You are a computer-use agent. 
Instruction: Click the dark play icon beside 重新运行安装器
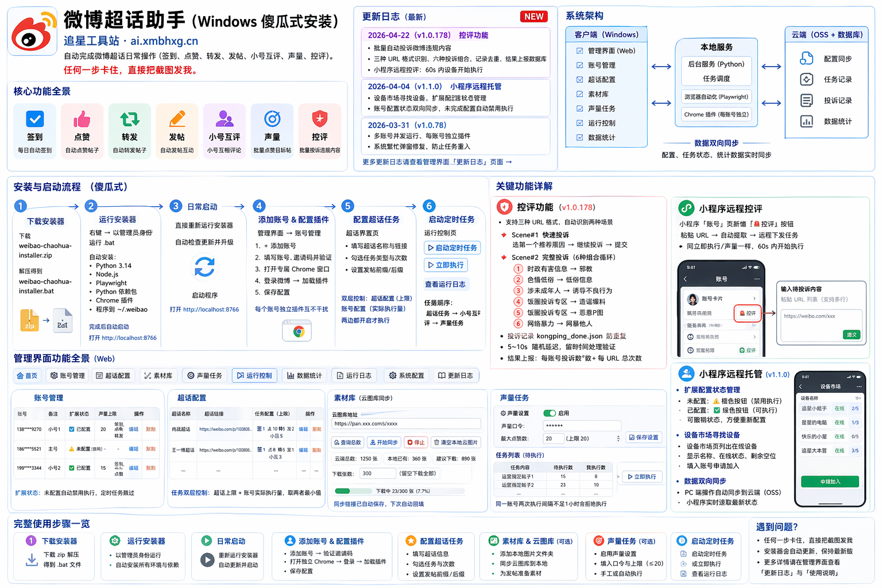207,559
